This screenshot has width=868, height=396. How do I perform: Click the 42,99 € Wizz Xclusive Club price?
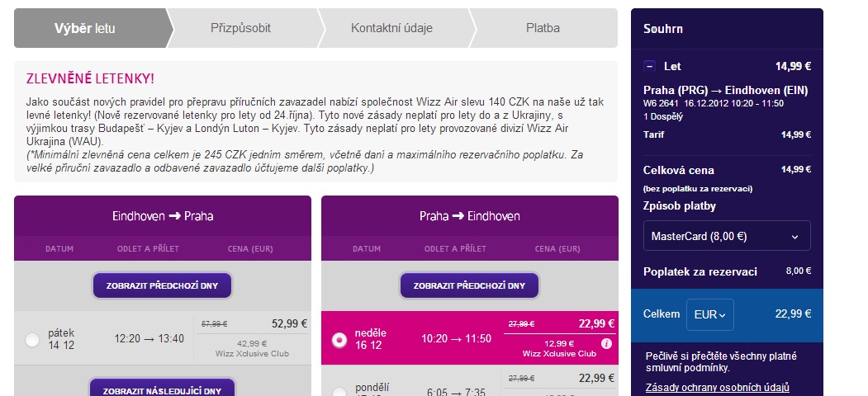tap(253, 343)
